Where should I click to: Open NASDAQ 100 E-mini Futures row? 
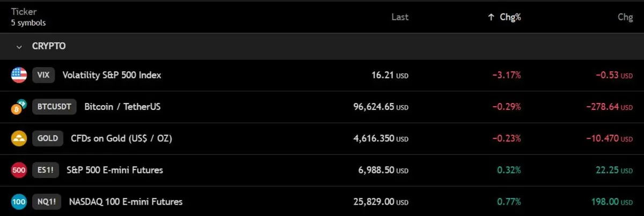click(322, 202)
